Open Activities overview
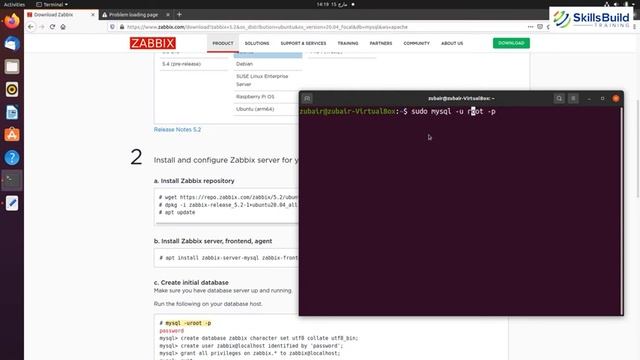 click(14, 4)
